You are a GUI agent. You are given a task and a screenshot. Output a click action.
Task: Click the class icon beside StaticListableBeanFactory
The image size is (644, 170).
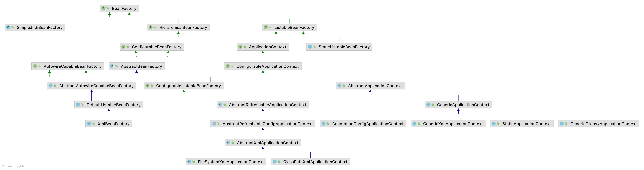[310, 47]
